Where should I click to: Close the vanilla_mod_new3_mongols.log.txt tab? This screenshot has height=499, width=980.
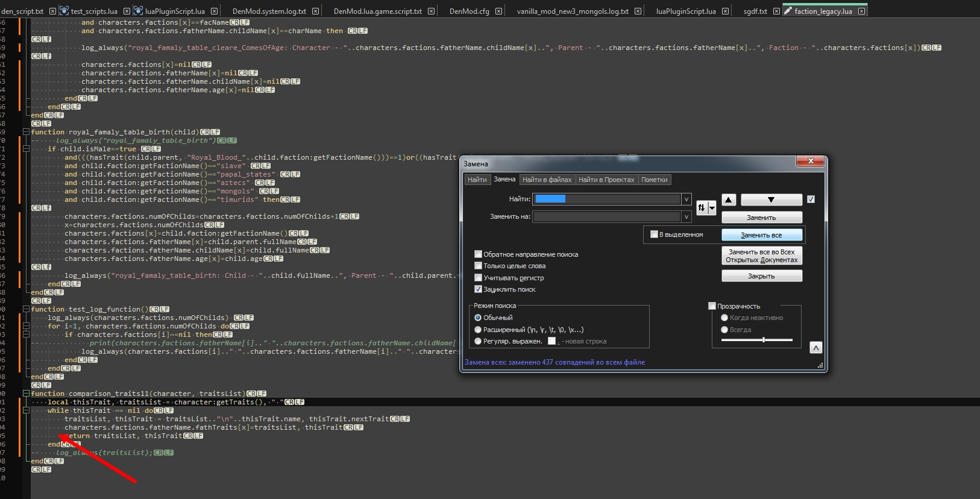tap(638, 11)
